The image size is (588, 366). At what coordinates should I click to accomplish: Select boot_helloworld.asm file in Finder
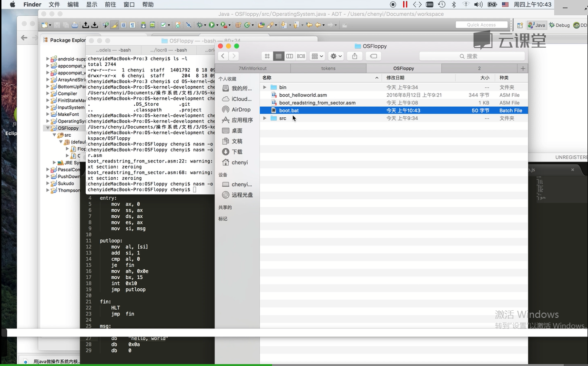tap(394, 95)
